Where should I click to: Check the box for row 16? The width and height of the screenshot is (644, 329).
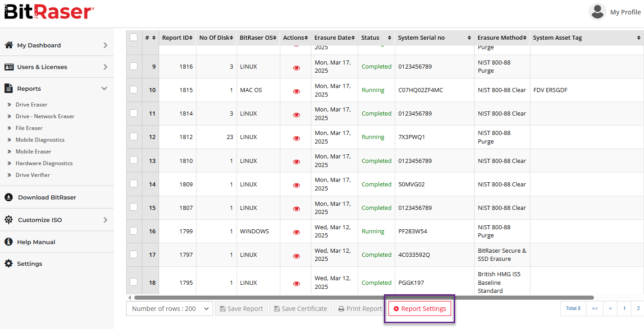[134, 231]
